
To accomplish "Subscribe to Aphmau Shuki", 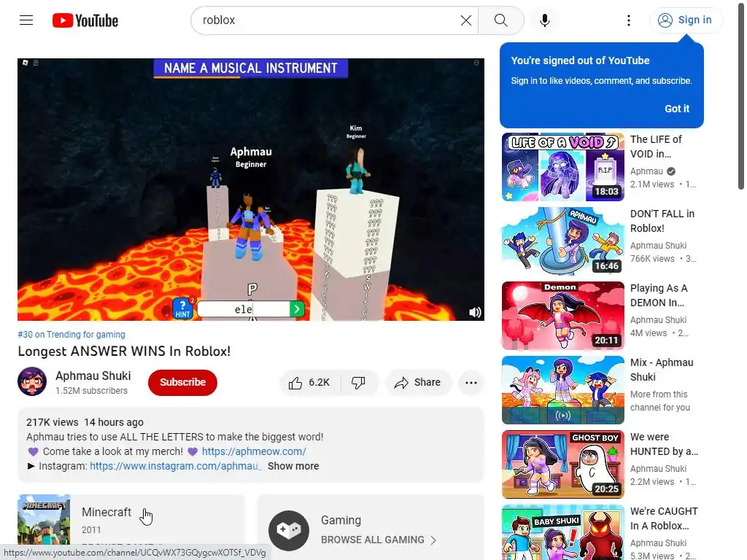I will 182,382.
